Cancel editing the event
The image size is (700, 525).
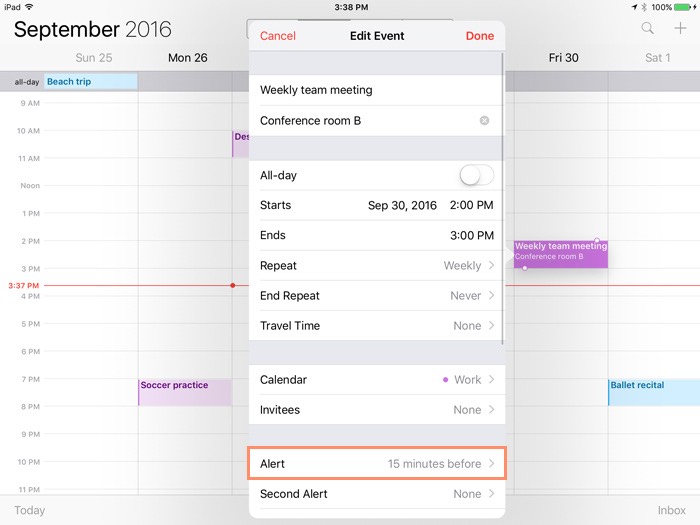click(x=278, y=36)
